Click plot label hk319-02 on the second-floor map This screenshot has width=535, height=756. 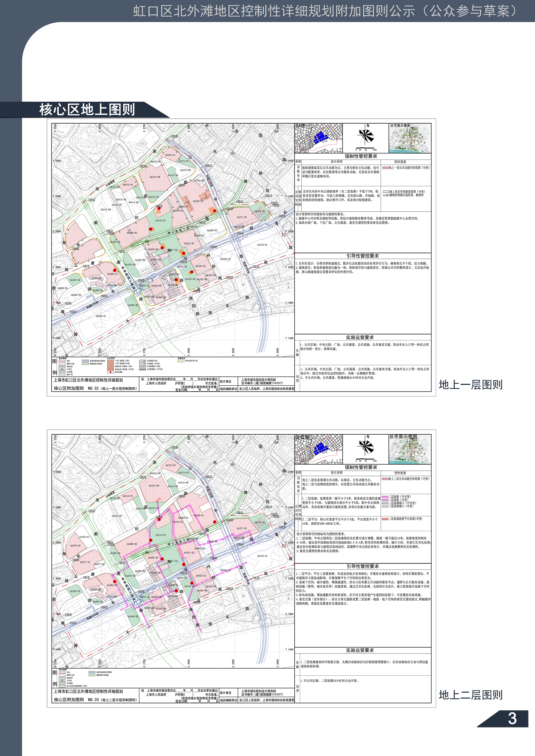pyautogui.click(x=160, y=535)
